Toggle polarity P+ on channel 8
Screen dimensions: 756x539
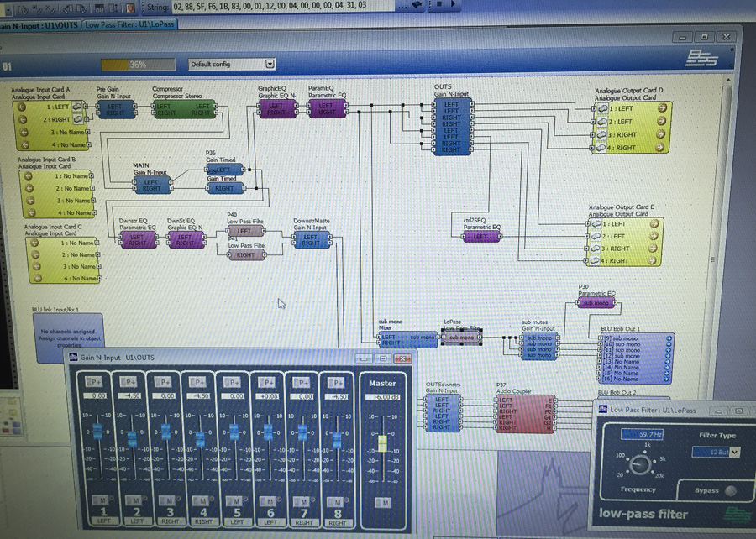pos(335,383)
